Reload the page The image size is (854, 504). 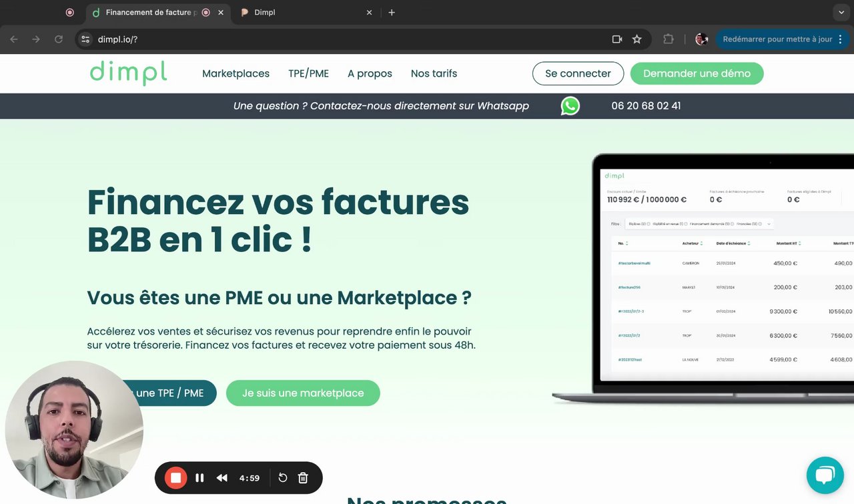point(59,39)
